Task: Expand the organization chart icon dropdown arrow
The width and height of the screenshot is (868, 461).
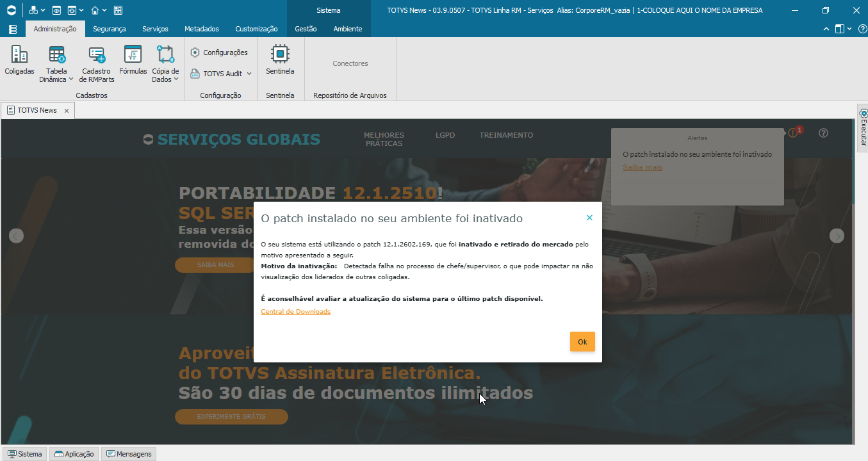Action: coord(43,11)
